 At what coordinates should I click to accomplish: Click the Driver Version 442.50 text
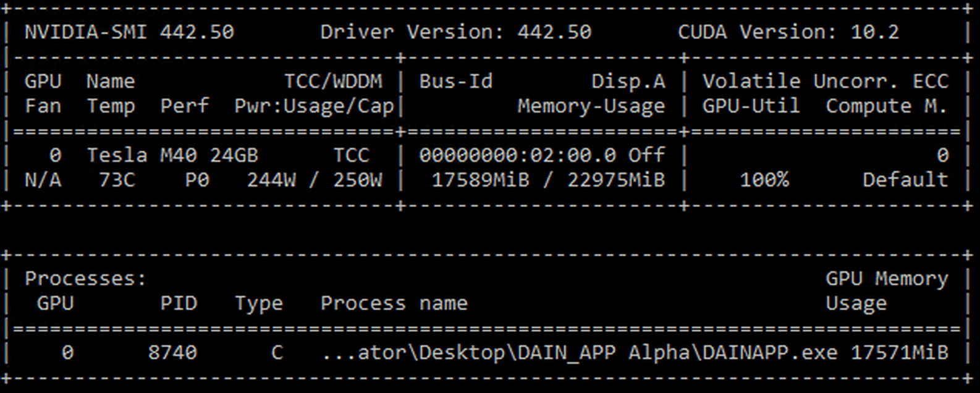pos(455,32)
